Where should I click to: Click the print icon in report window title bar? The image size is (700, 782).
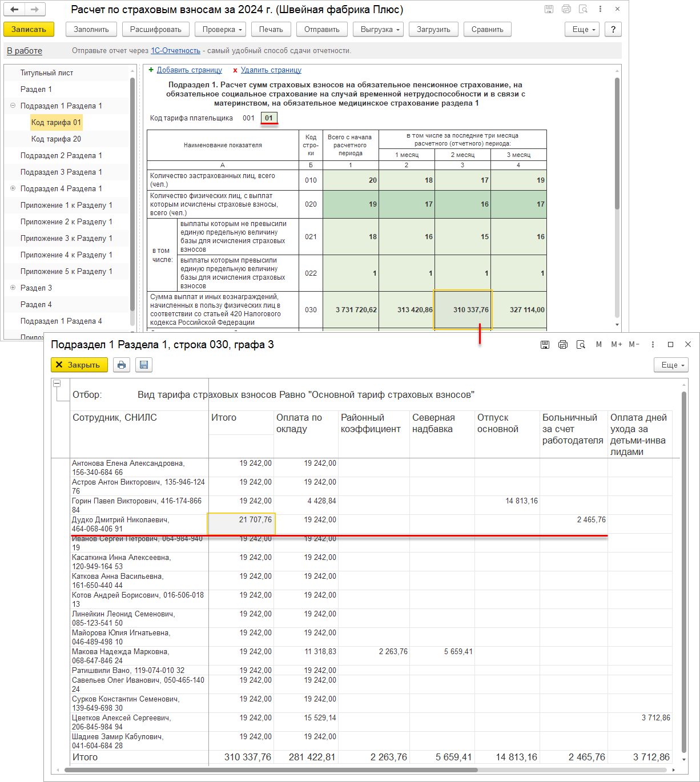[x=566, y=9]
